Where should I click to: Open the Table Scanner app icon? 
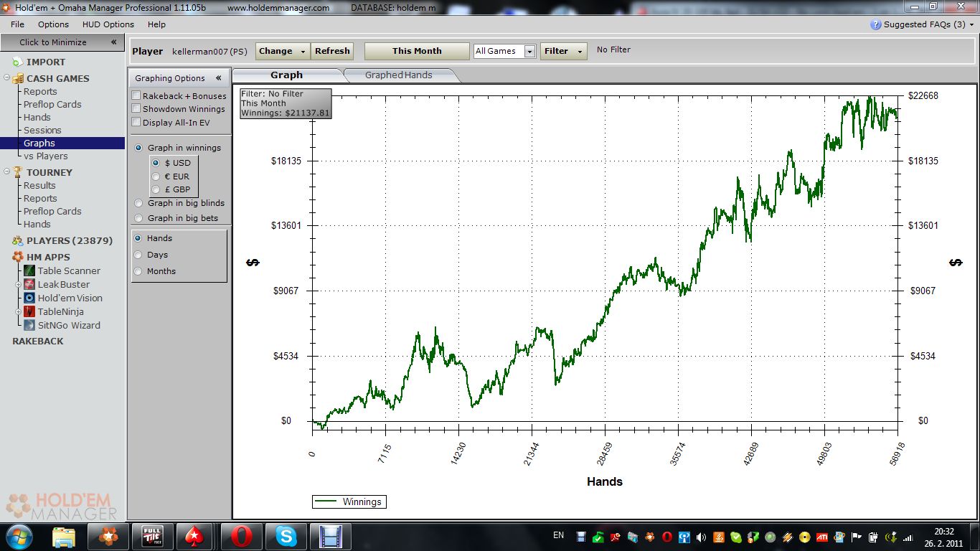pyautogui.click(x=29, y=270)
